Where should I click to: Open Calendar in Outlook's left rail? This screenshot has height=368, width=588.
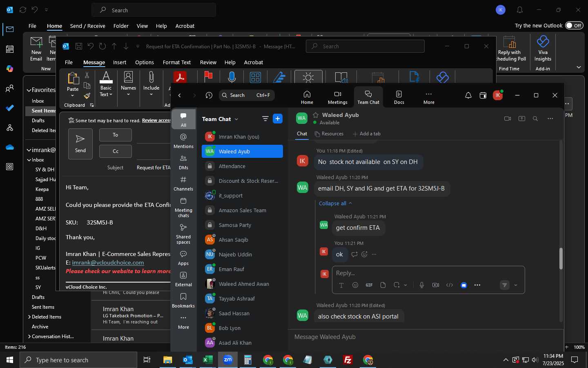click(10, 49)
